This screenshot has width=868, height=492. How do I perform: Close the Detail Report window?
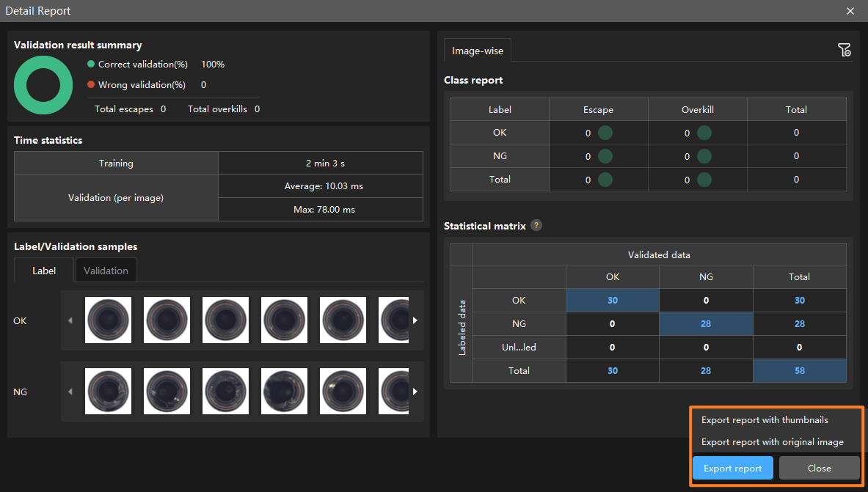point(850,11)
